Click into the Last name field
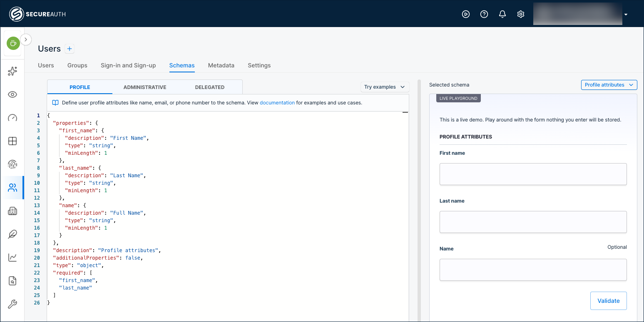Image resolution: width=644 pixels, height=322 pixels. [x=533, y=222]
